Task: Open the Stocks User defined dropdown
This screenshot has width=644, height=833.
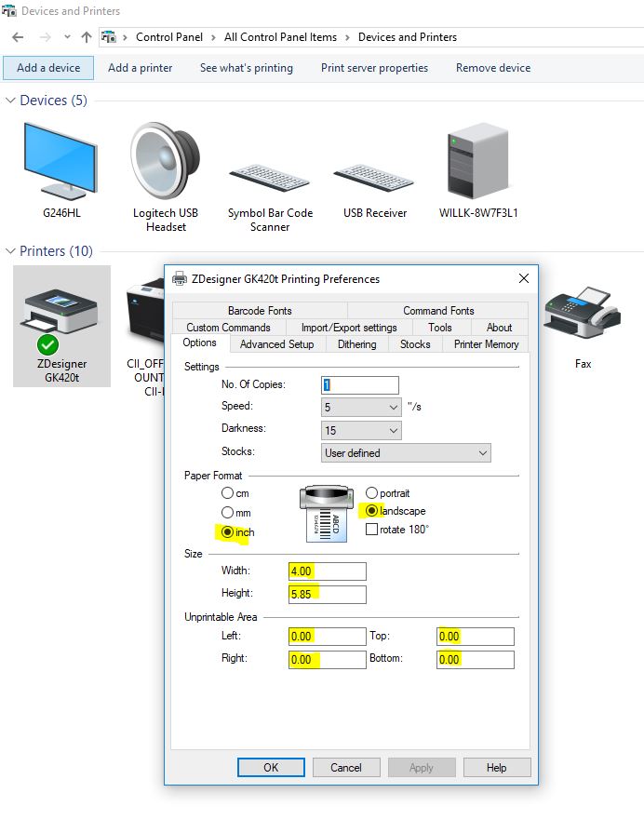Action: (406, 453)
